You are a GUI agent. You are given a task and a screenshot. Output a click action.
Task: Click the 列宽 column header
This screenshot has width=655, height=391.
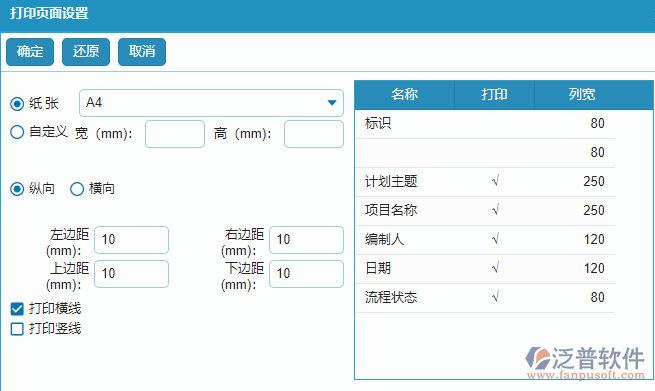(581, 94)
